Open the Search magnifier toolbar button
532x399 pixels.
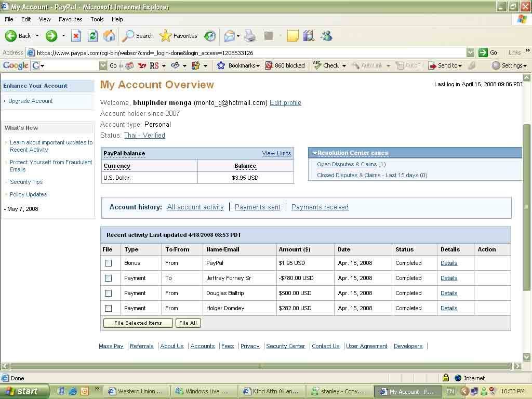pos(138,36)
